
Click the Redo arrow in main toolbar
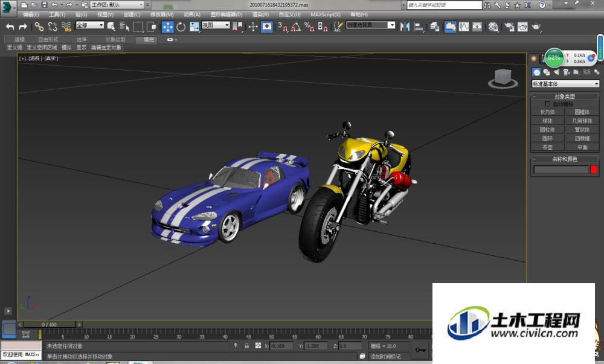[23, 27]
